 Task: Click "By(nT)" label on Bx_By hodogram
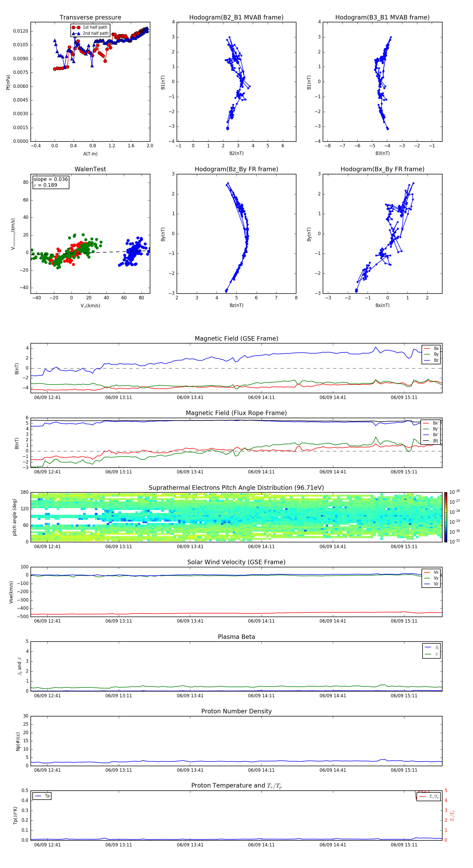pos(309,234)
